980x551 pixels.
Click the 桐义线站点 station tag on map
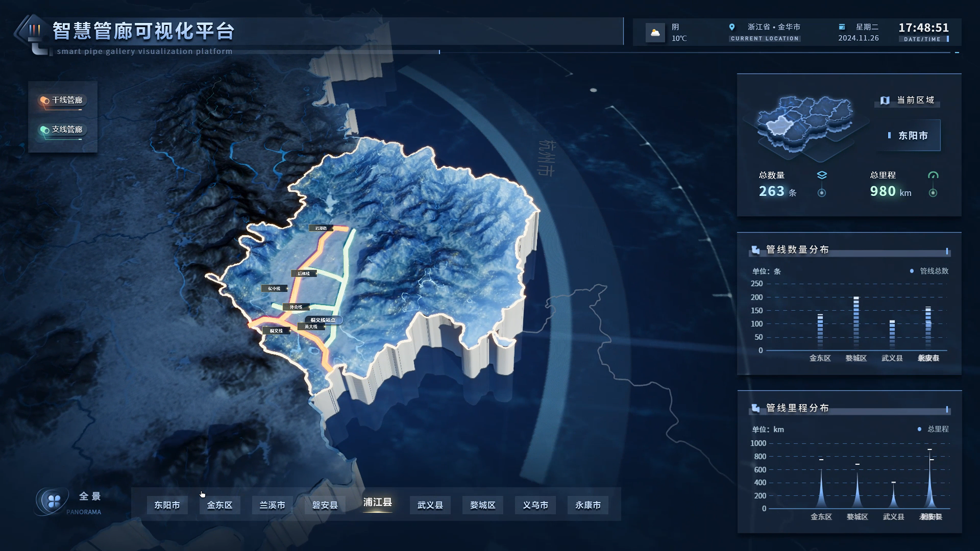[x=324, y=320]
